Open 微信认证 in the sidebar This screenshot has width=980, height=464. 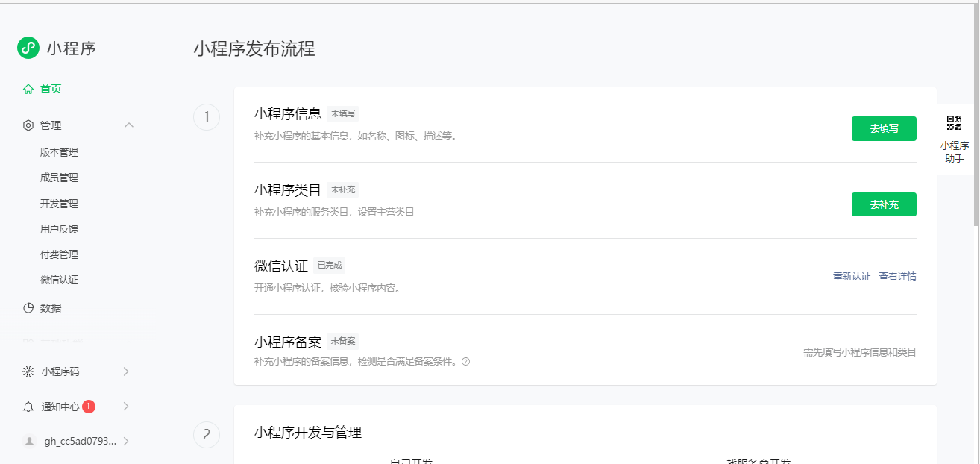tap(59, 280)
